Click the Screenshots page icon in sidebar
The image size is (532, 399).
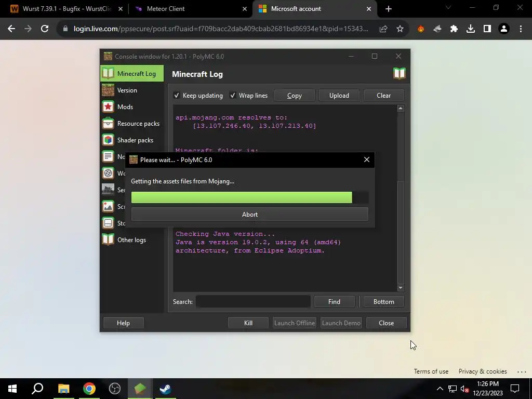tap(108, 206)
